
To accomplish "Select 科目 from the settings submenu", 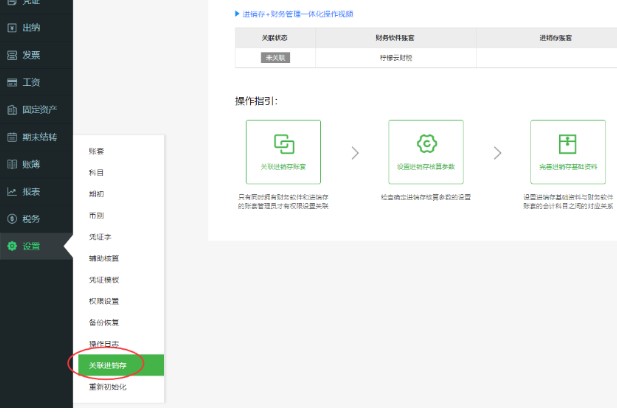I will (95, 172).
